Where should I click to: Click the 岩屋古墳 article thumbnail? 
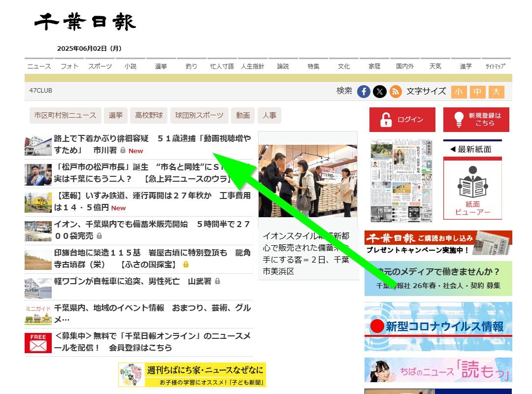[x=38, y=260]
